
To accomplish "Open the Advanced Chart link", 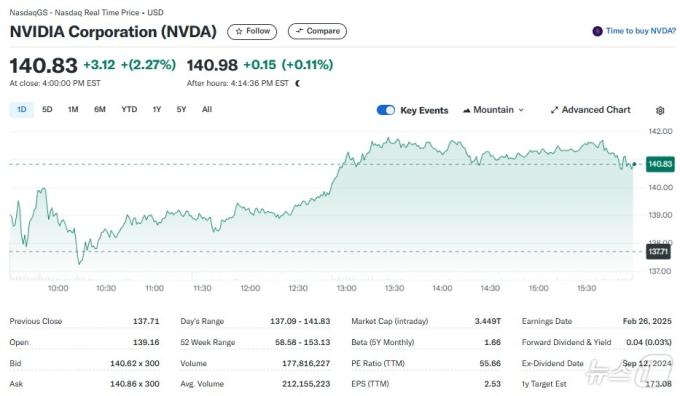I will (591, 110).
